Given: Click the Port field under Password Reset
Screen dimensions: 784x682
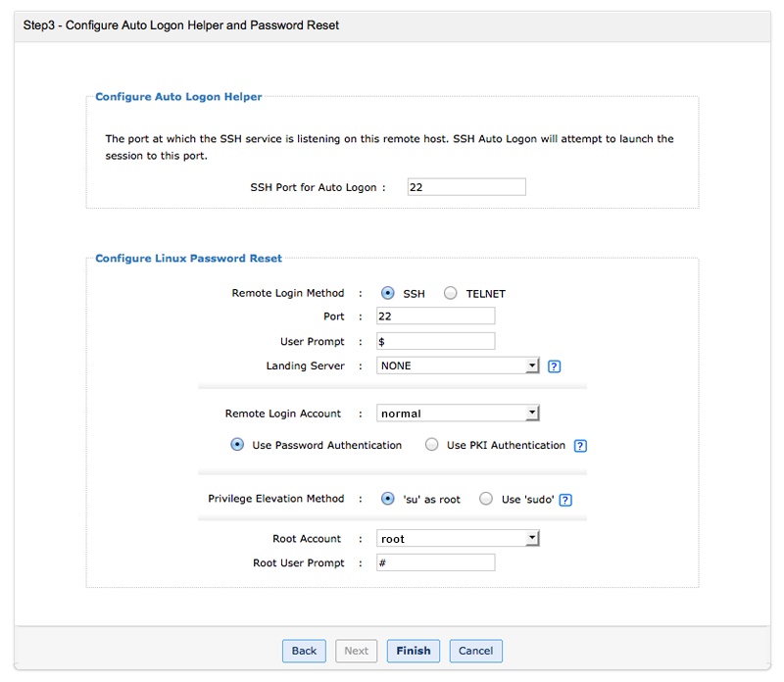Looking at the screenshot, I should [x=435, y=317].
